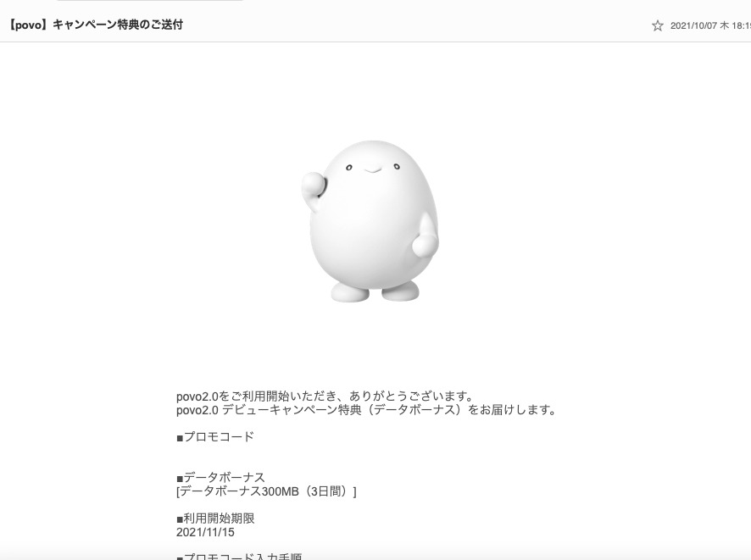The height and width of the screenshot is (560, 751).
Task: Star this povo campaign email
Action: pyautogui.click(x=658, y=25)
